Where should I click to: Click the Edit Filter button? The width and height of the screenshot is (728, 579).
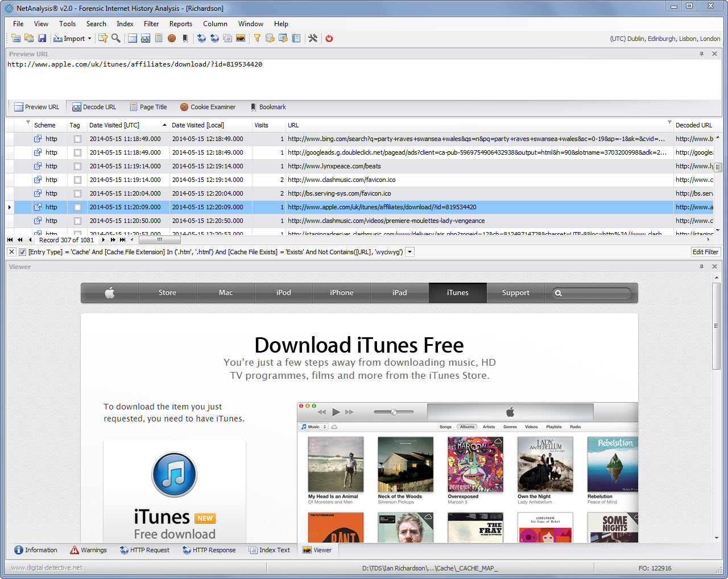tap(705, 252)
